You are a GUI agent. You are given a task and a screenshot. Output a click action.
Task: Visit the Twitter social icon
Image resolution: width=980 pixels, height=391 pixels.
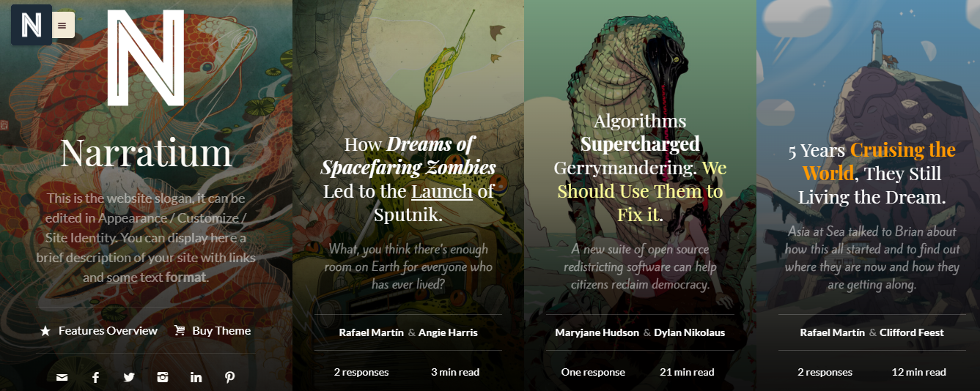coord(129,377)
